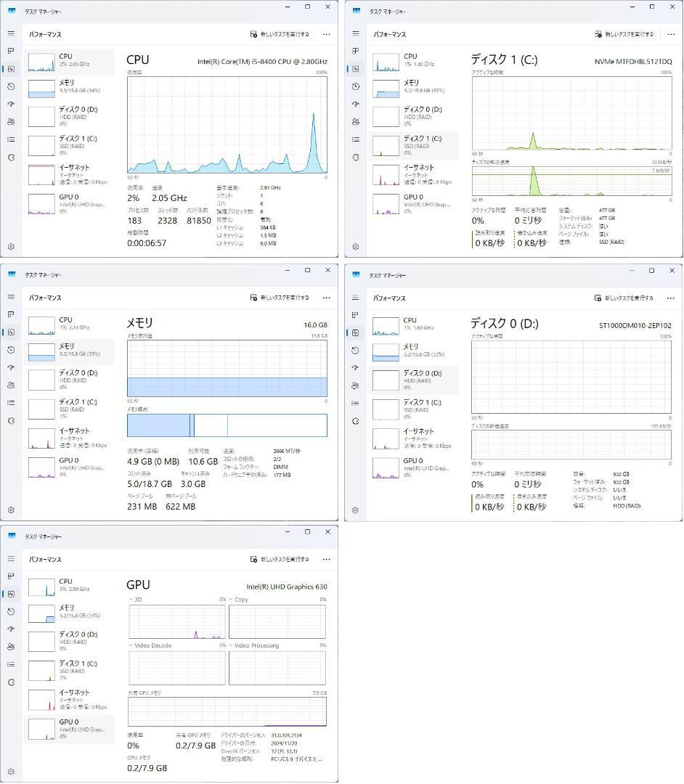Open the more options (...) menu in CPU window
Viewport: 684px width, 784px height.
tap(326, 34)
